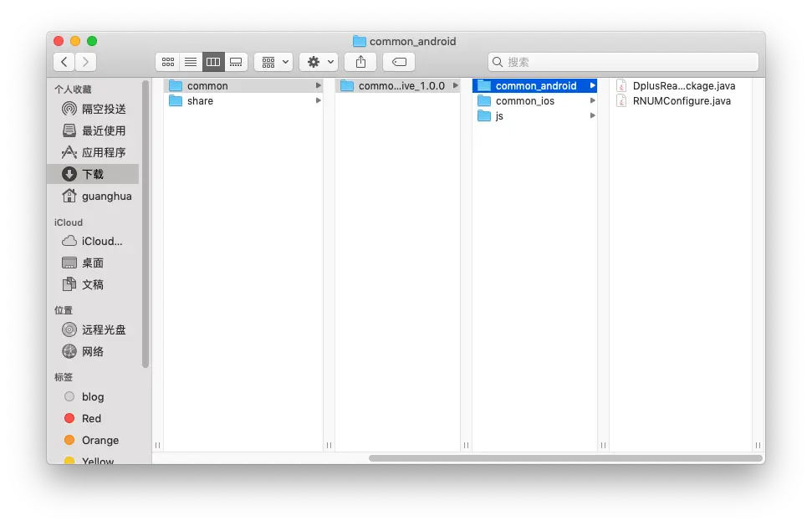
Task: Switch to gallery view
Action: pyautogui.click(x=236, y=62)
